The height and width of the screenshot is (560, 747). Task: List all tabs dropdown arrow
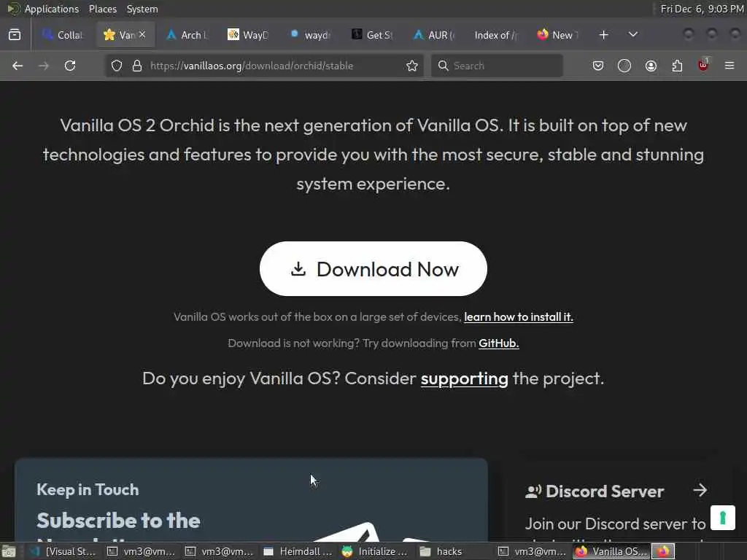(x=633, y=35)
